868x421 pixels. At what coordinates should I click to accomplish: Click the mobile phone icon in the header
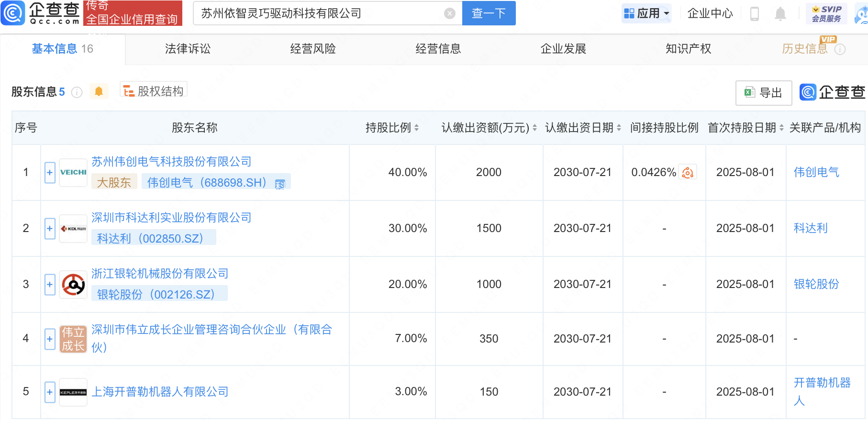(755, 14)
